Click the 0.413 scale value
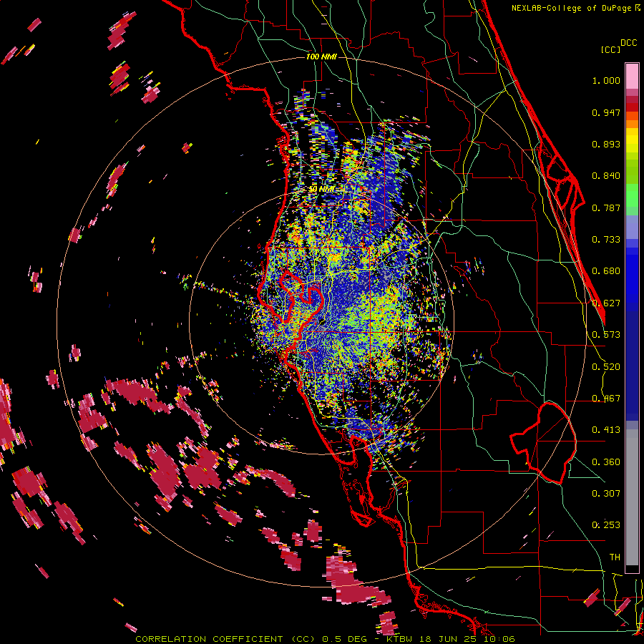The width and height of the screenshot is (644, 644). (606, 430)
